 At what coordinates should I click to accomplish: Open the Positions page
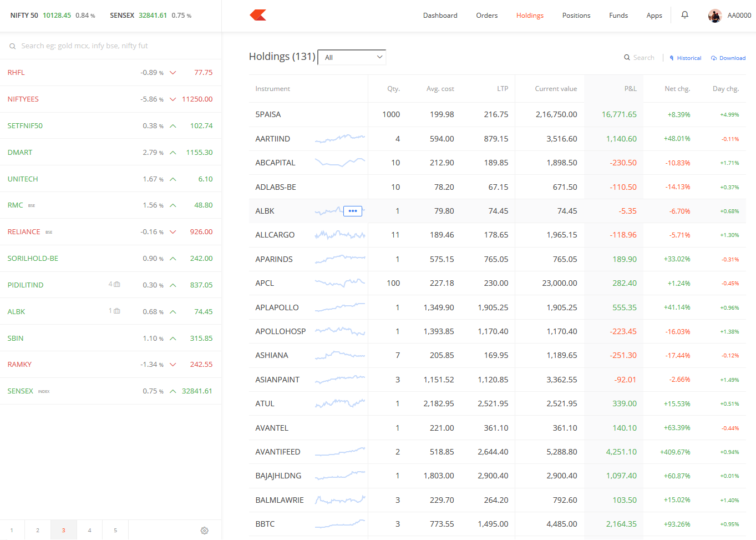576,16
